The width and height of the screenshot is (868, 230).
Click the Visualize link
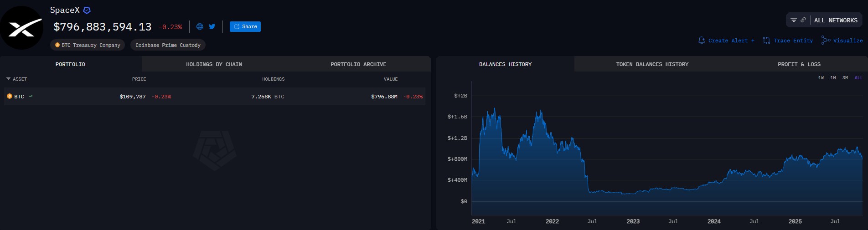[x=848, y=41]
